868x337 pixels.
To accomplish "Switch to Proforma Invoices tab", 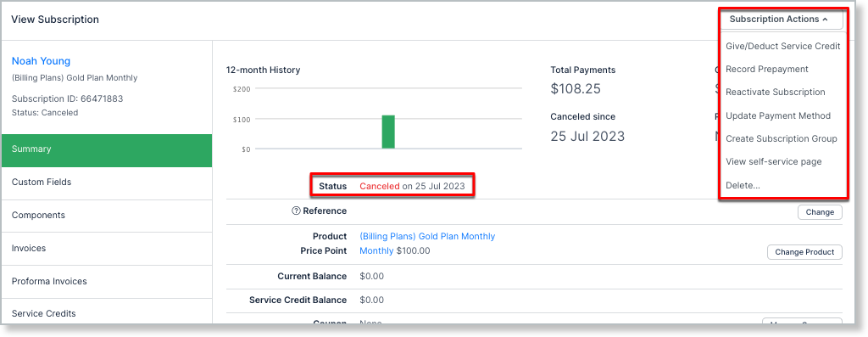I will [x=107, y=282].
